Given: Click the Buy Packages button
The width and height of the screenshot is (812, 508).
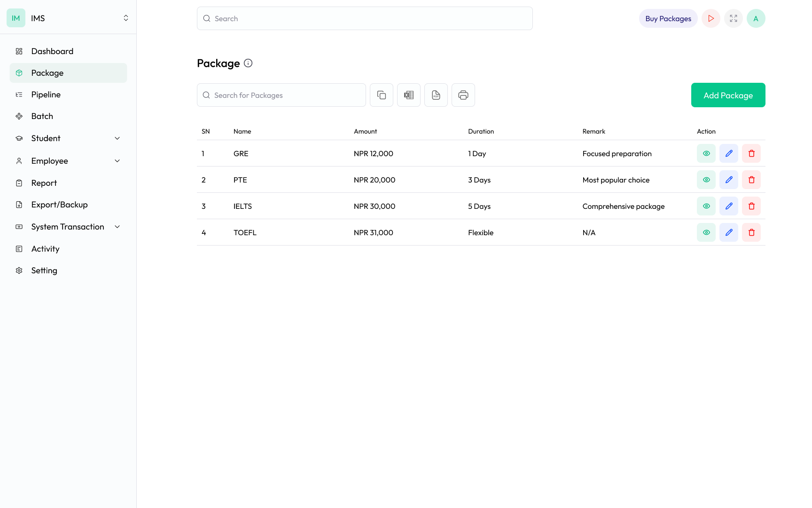Looking at the screenshot, I should pyautogui.click(x=668, y=18).
